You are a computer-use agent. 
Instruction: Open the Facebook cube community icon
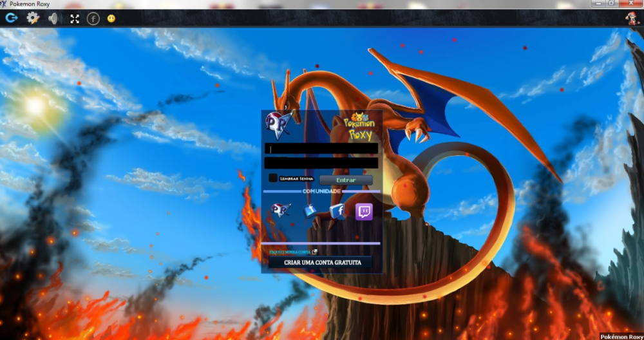click(337, 211)
